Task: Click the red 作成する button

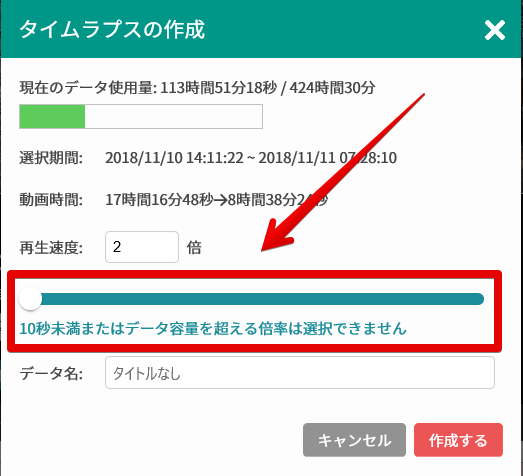Action: pos(458,440)
